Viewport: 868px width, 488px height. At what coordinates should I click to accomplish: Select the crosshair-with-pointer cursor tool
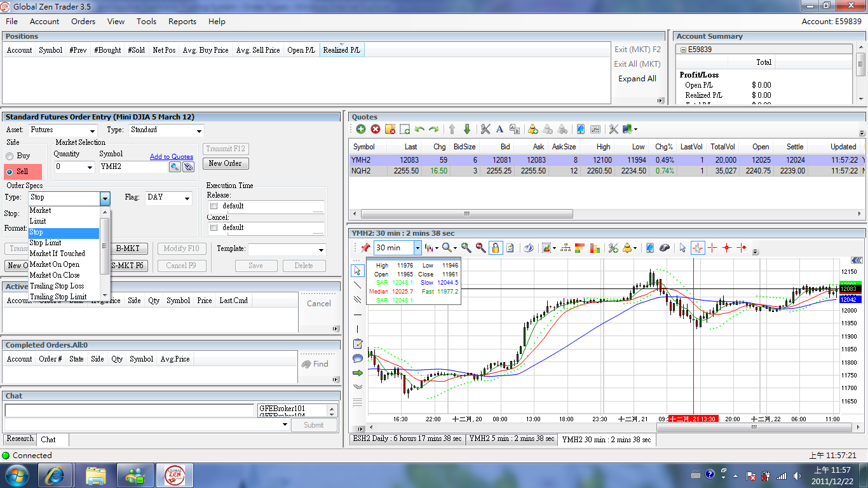tap(698, 248)
